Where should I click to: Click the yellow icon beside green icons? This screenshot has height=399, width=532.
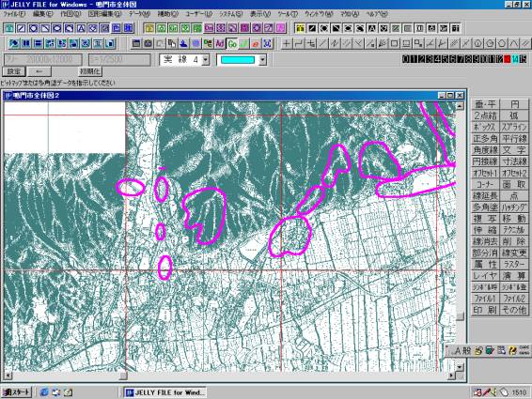(x=149, y=28)
